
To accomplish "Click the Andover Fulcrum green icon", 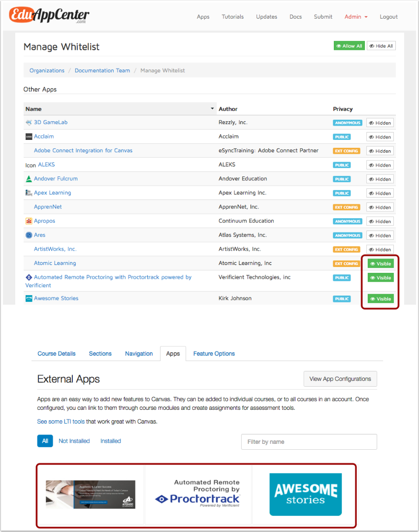I will 29,179.
